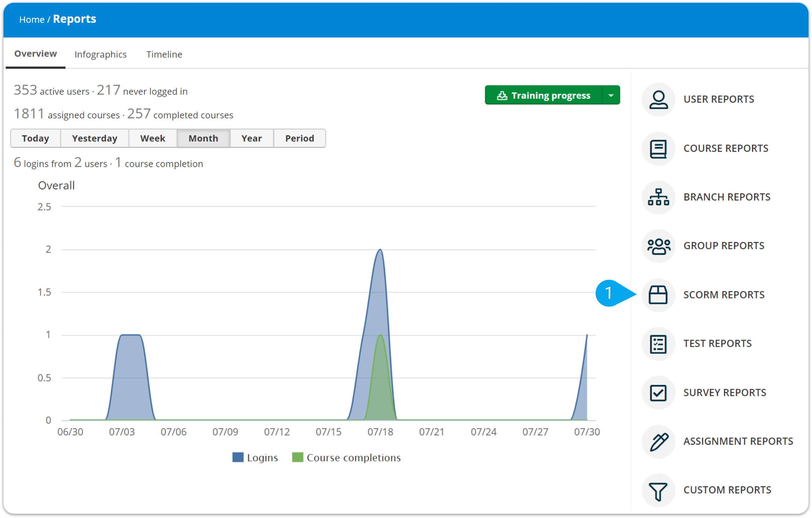Image resolution: width=812 pixels, height=518 pixels.
Task: Select Year time filter
Action: point(250,138)
